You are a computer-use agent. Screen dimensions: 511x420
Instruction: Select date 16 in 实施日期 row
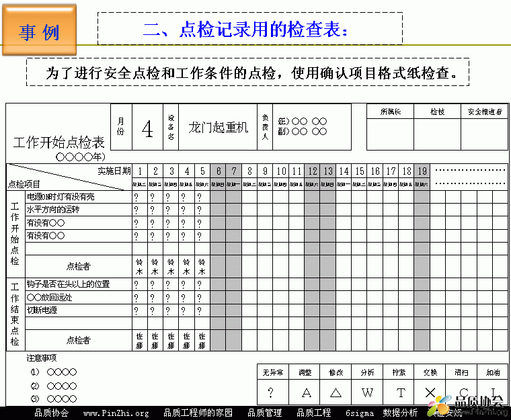point(375,171)
